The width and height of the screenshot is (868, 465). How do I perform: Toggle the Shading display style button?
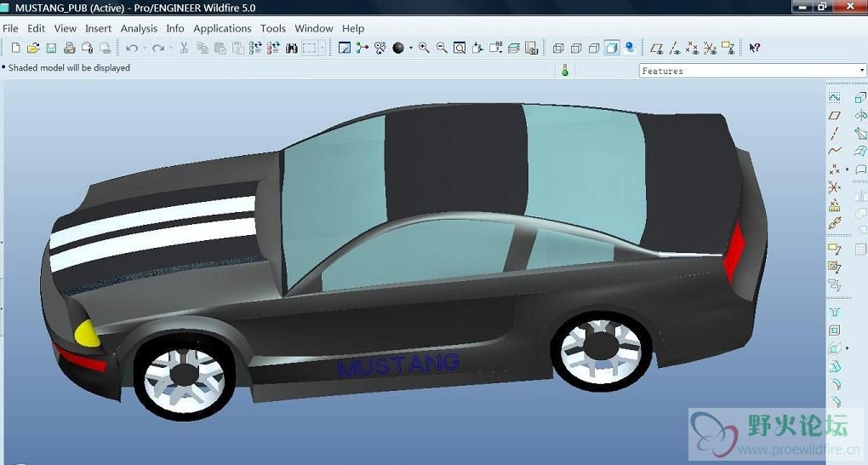point(612,49)
